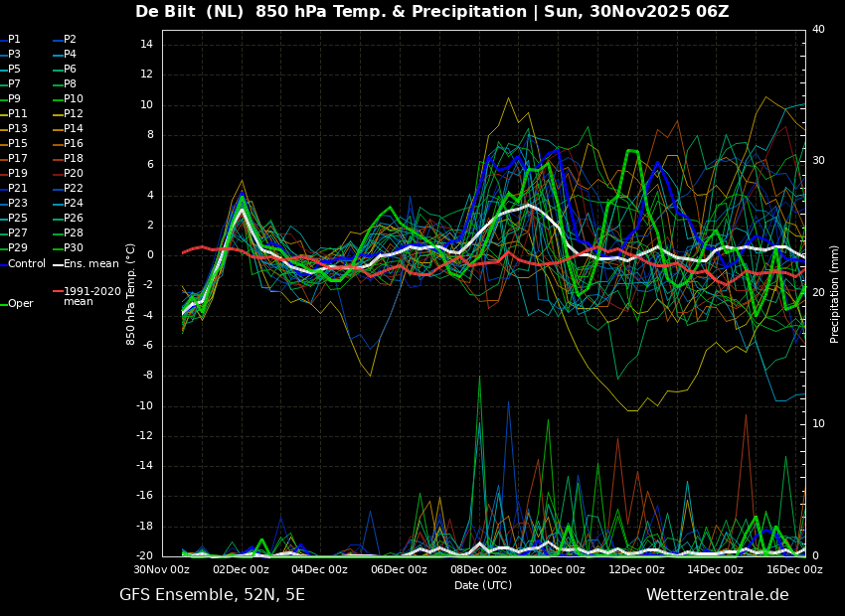Select the P9 legend item
Screen dimensions: 845x616
11,99
